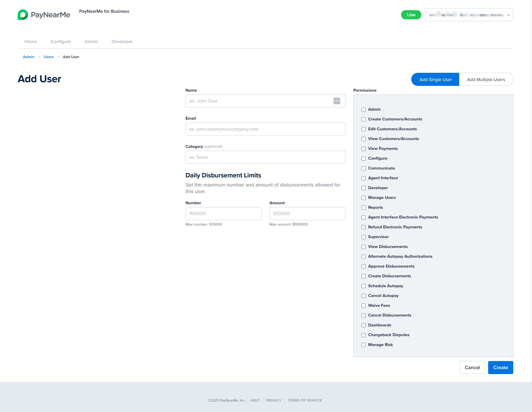The image size is (532, 412).
Task: Switch to Add Multiple Users tab
Action: [x=486, y=79]
